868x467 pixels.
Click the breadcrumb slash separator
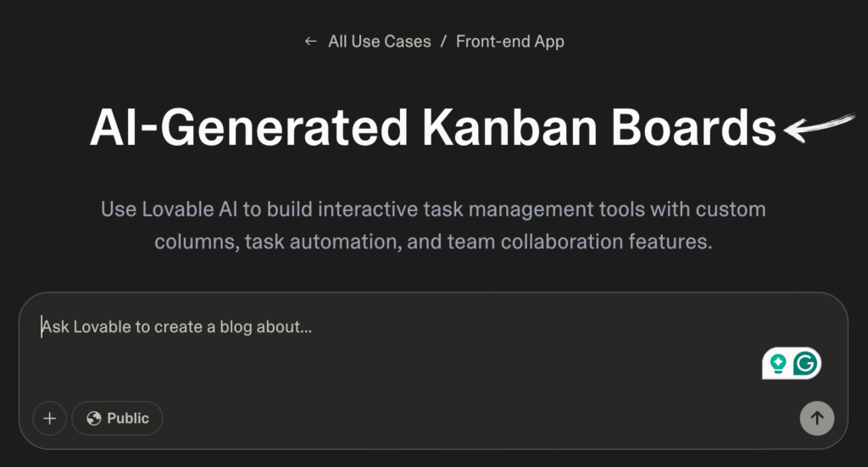(x=443, y=42)
